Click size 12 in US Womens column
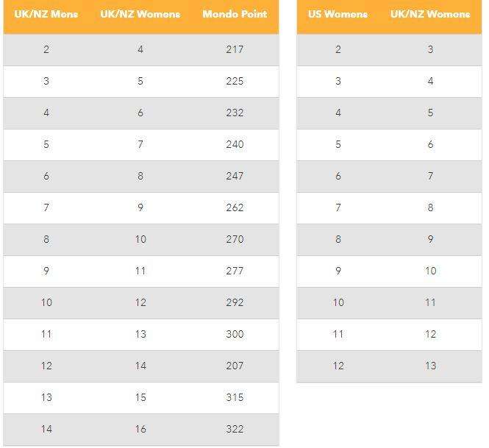The image size is (489, 448). click(x=338, y=366)
